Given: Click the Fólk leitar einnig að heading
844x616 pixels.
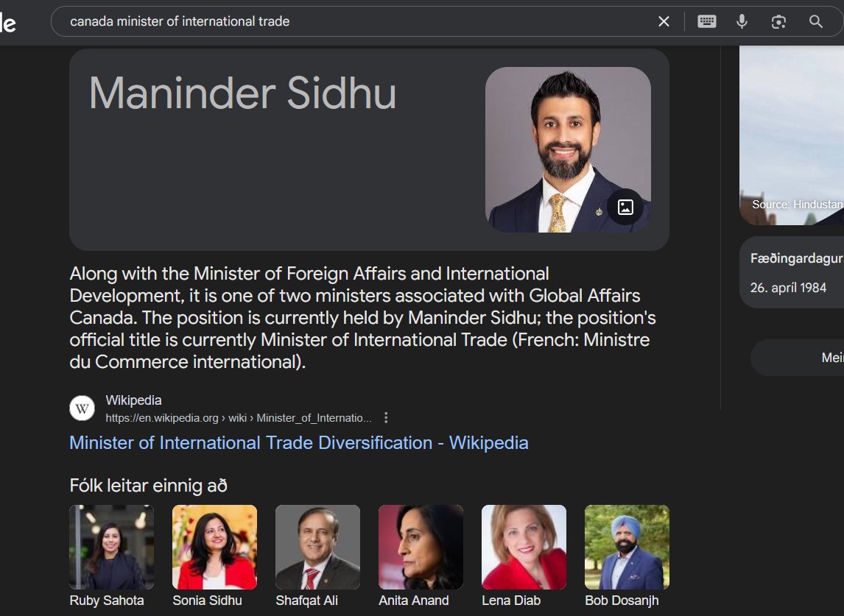Looking at the screenshot, I should (x=149, y=485).
